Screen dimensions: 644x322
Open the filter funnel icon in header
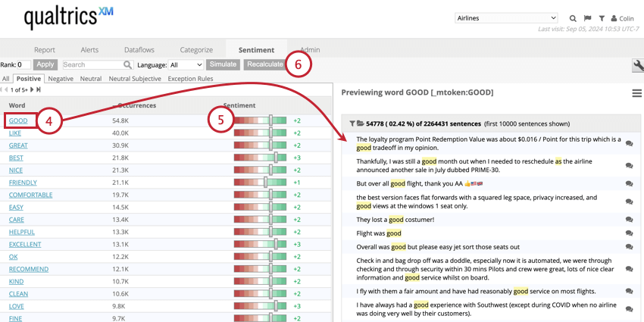coord(601,18)
